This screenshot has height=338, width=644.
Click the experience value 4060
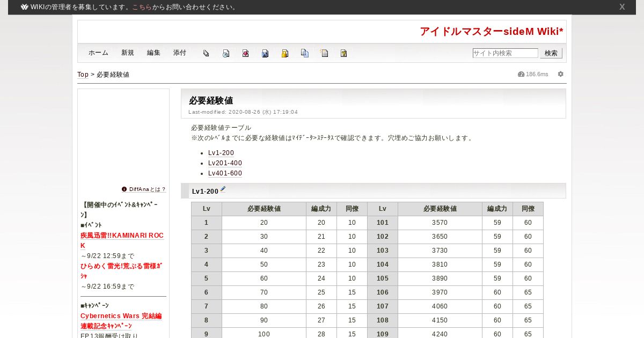[440, 306]
